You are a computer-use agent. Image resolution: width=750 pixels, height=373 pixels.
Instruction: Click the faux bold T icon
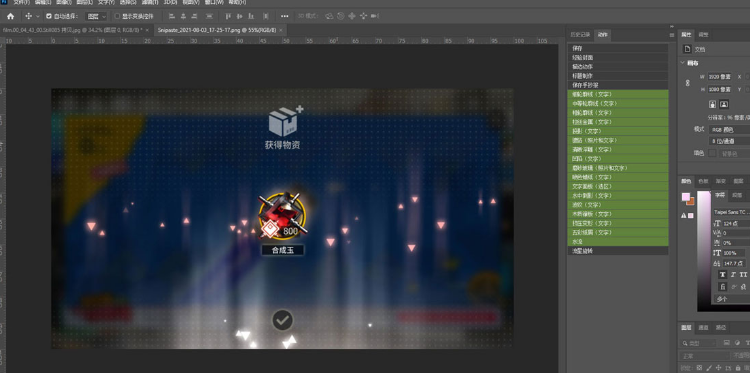pyautogui.click(x=722, y=274)
